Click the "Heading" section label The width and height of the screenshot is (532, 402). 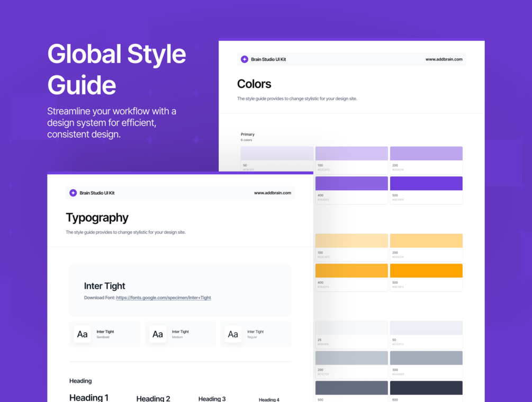coord(80,381)
